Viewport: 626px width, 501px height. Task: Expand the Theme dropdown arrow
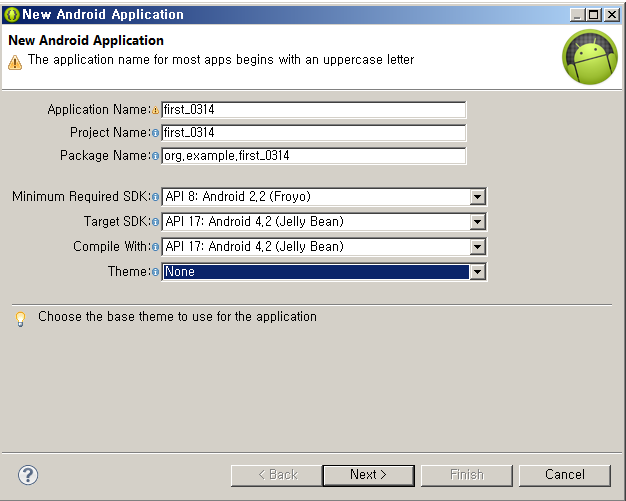point(477,272)
